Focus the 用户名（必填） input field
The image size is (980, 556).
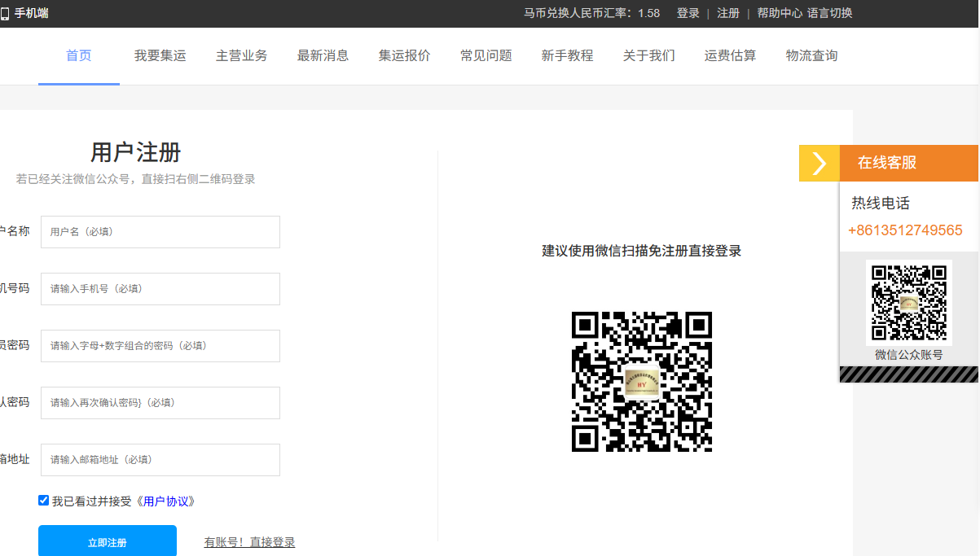point(160,232)
